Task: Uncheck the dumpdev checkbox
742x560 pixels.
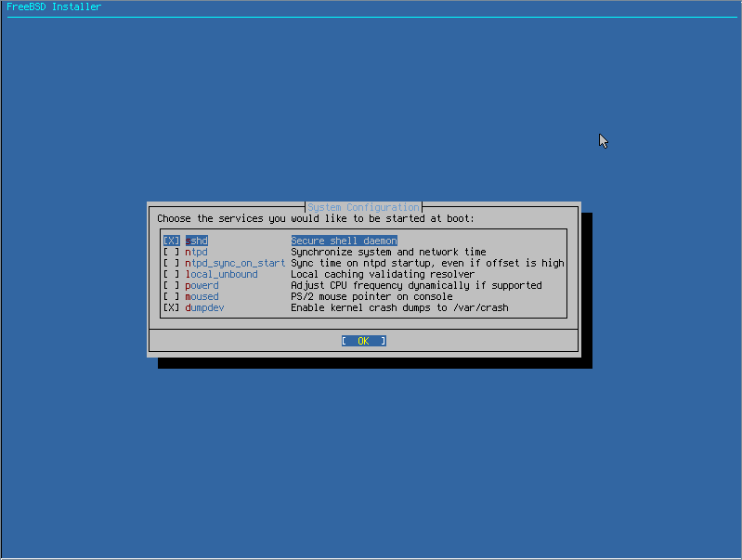Action: click(171, 307)
